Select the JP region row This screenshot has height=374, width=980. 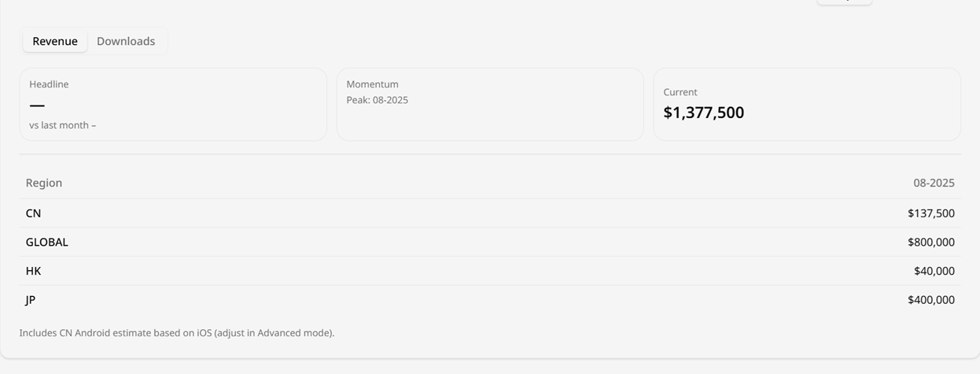(x=490, y=300)
